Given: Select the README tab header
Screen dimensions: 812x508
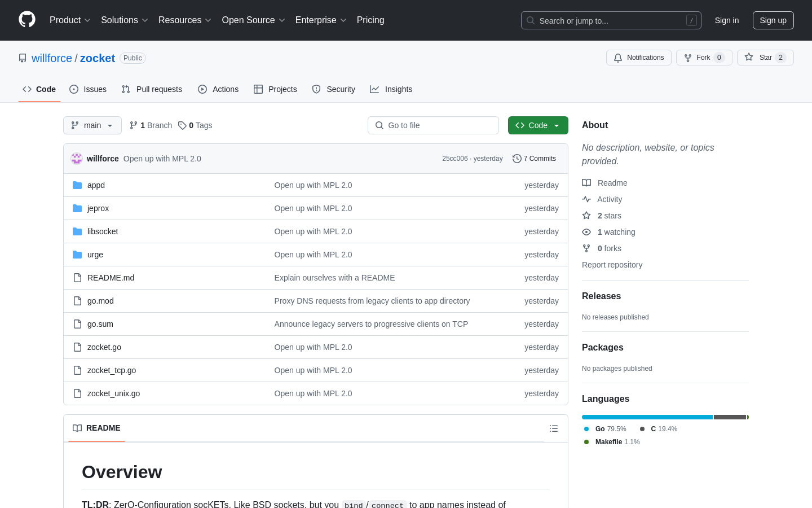Looking at the screenshot, I should point(96,428).
